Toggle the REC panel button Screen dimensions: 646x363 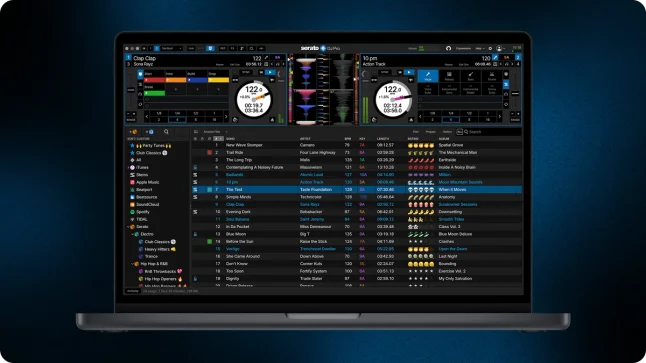pyautogui.click(x=223, y=48)
